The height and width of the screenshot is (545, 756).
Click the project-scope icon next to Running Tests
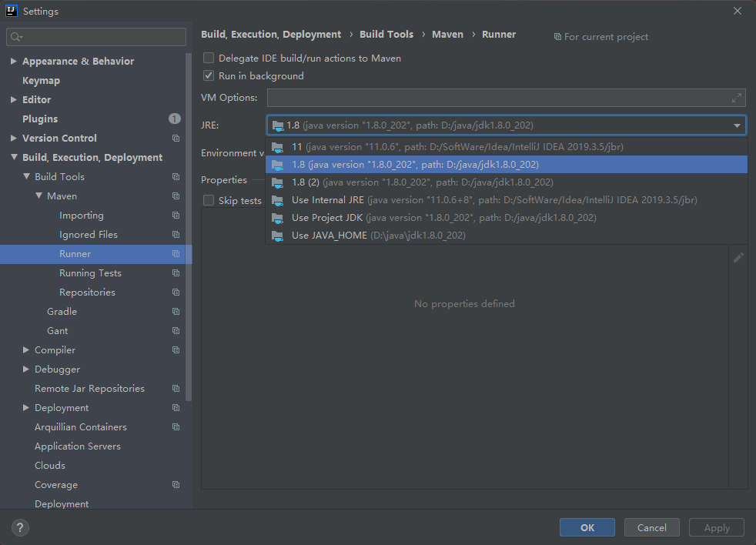coord(176,273)
